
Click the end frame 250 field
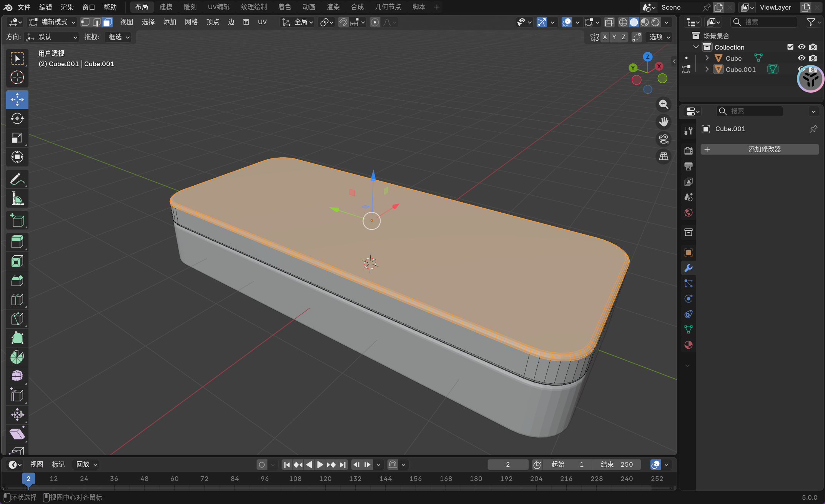coord(617,464)
